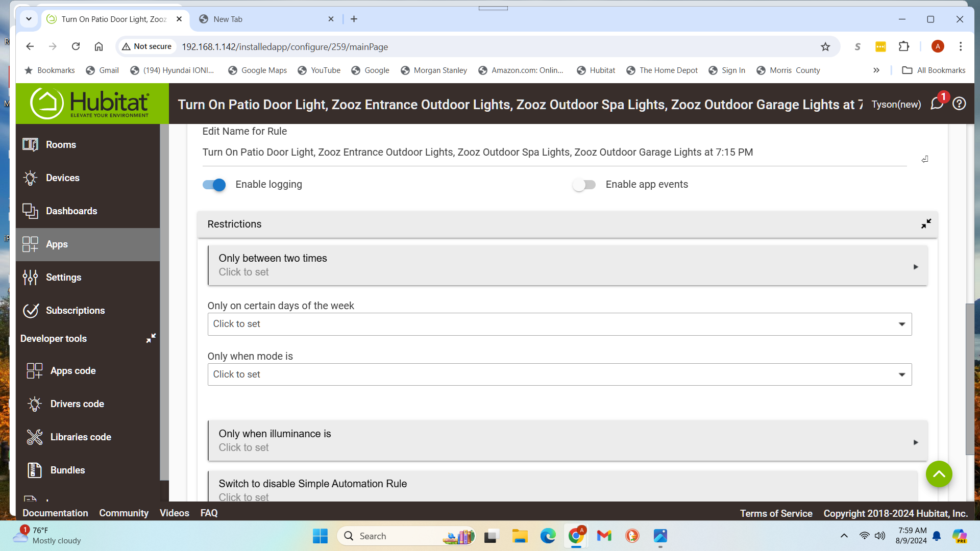
Task: Open Hubitat help via question mark icon
Action: (x=960, y=104)
